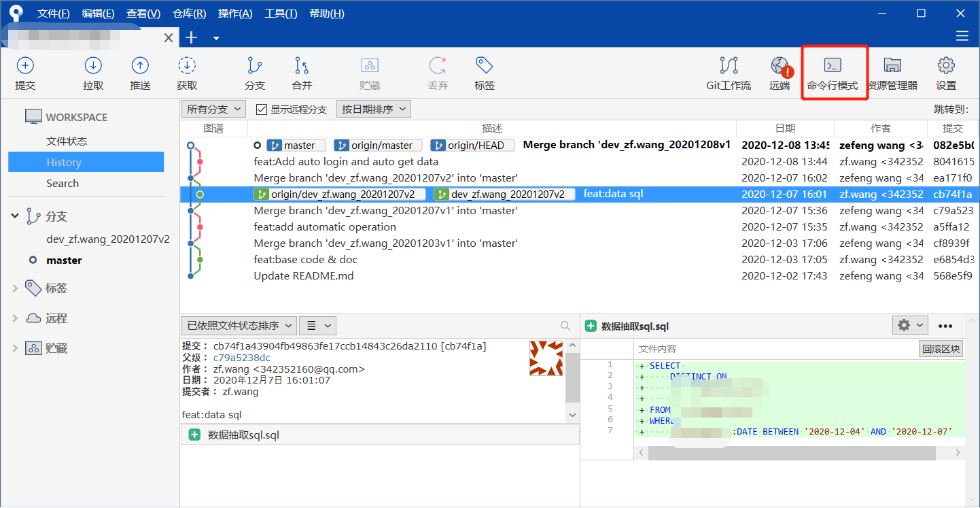Screen dimensions: 980x508
Task: Click the 作者 column header
Action: pyautogui.click(x=881, y=128)
